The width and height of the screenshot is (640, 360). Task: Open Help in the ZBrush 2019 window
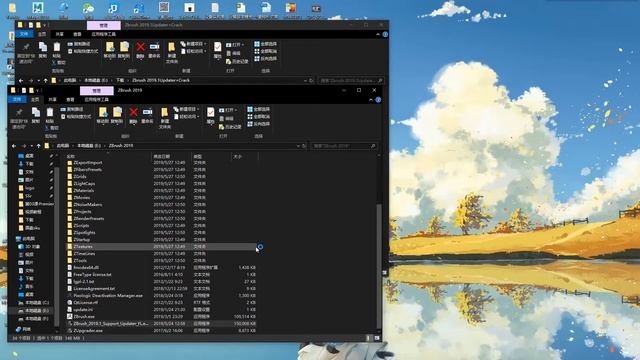click(378, 100)
